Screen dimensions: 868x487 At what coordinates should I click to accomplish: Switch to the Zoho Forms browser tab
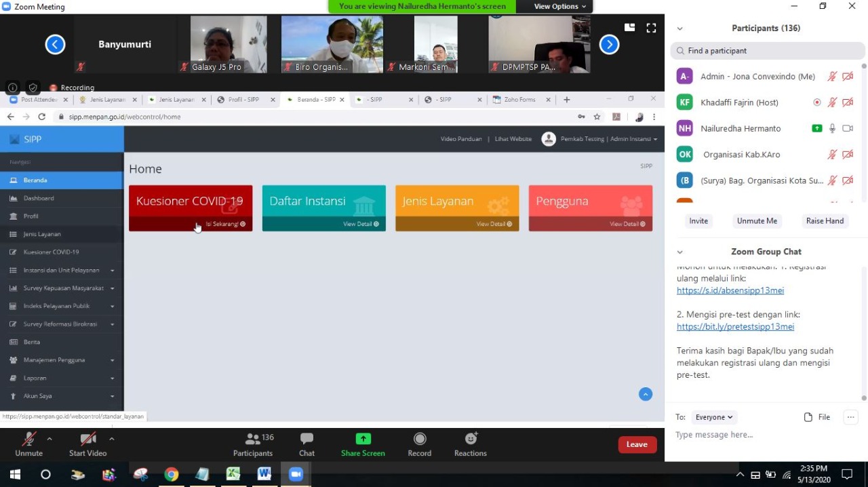pyautogui.click(x=520, y=100)
